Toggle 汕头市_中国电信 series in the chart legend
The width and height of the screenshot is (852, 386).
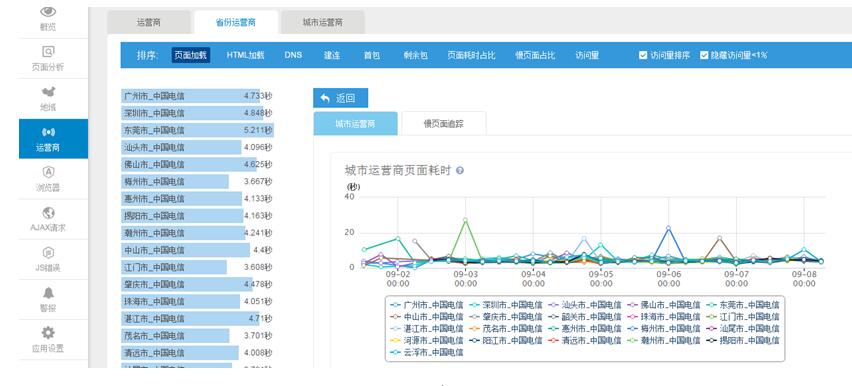pos(584,305)
